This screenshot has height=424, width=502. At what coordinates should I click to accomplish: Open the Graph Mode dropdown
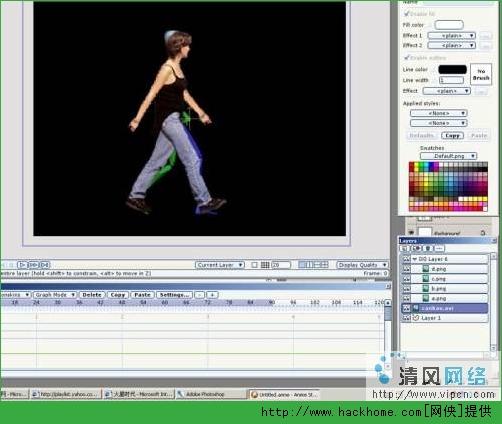55,295
